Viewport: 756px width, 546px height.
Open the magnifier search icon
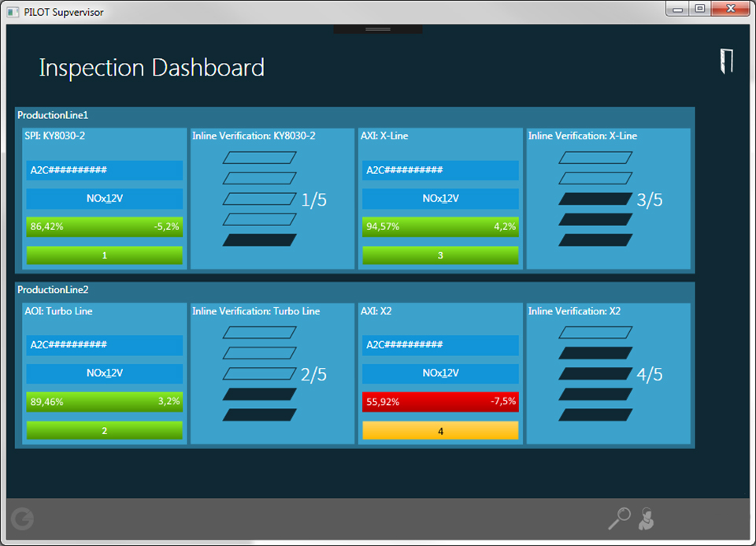tap(619, 518)
